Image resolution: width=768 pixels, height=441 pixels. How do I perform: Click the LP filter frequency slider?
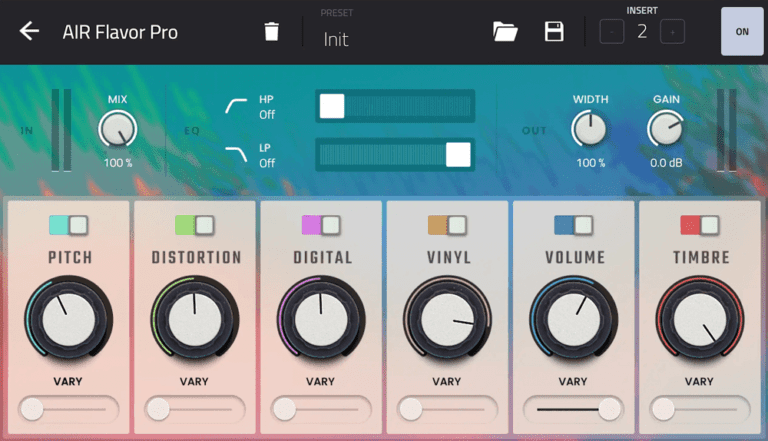(x=395, y=154)
